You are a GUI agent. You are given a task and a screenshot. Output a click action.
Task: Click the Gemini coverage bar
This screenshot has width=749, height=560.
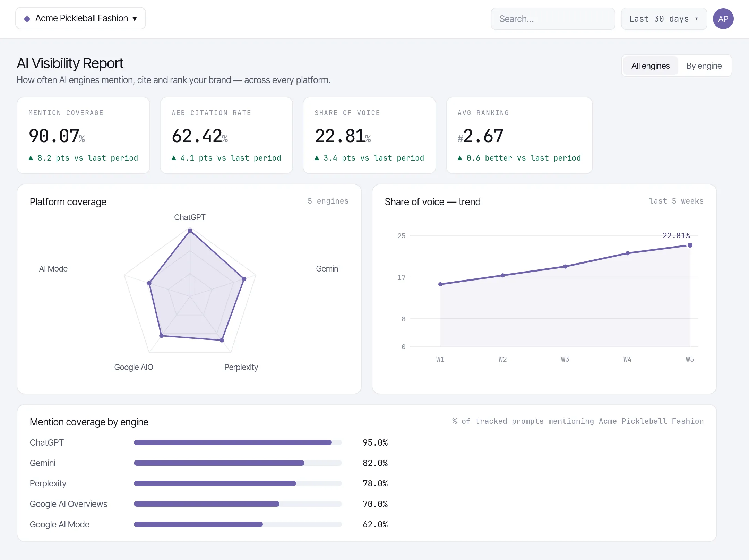(238, 463)
